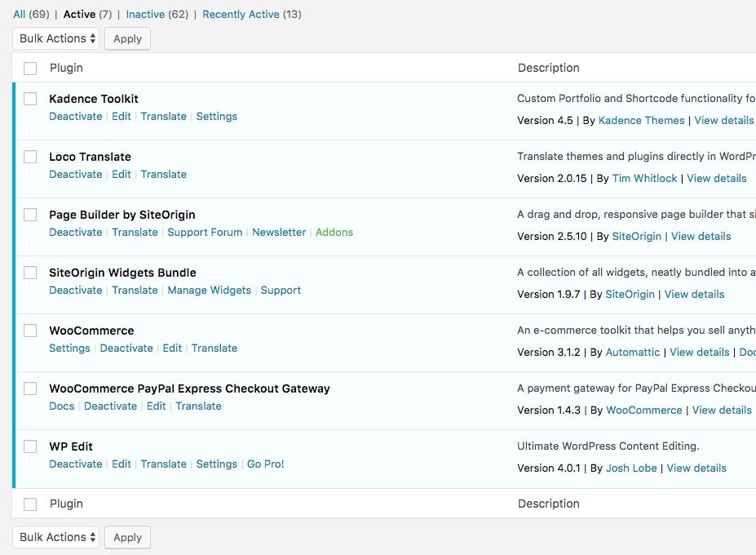
Task: Edit the WooCommerce plugin
Action: [172, 348]
